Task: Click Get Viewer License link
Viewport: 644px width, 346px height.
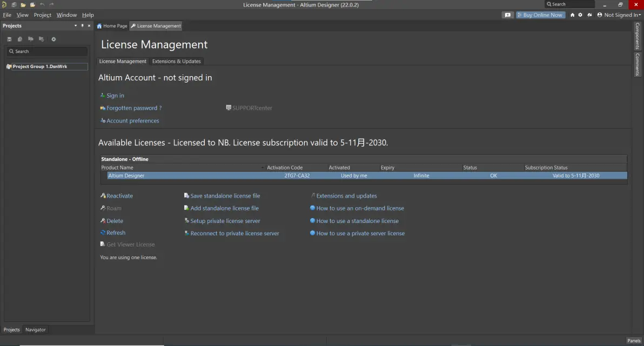Action: pos(131,244)
